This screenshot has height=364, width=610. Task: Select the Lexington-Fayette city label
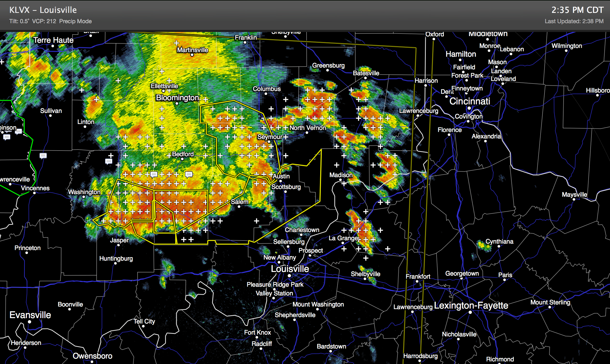pos(471,305)
